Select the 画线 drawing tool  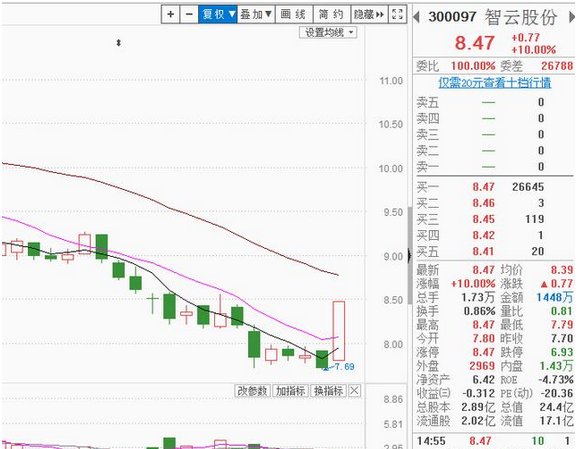[x=294, y=14]
